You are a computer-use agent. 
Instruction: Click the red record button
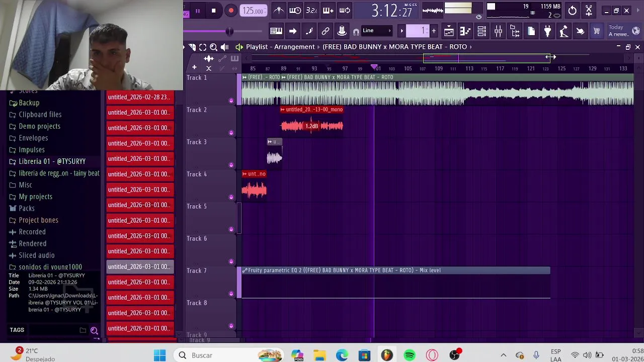point(231,11)
